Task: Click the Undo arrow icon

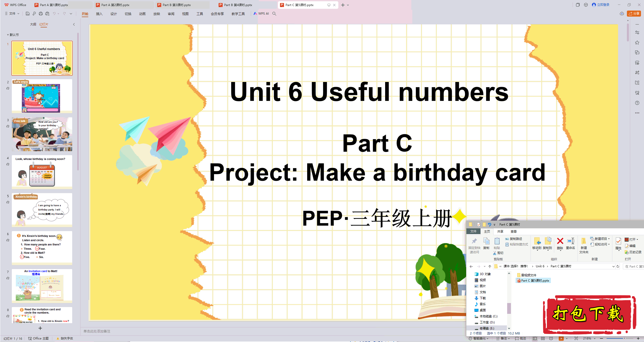Action: point(54,14)
